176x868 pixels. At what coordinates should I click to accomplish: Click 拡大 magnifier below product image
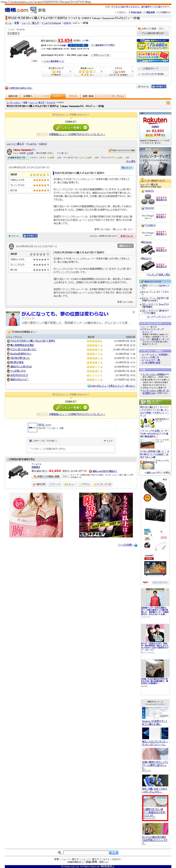34,61
